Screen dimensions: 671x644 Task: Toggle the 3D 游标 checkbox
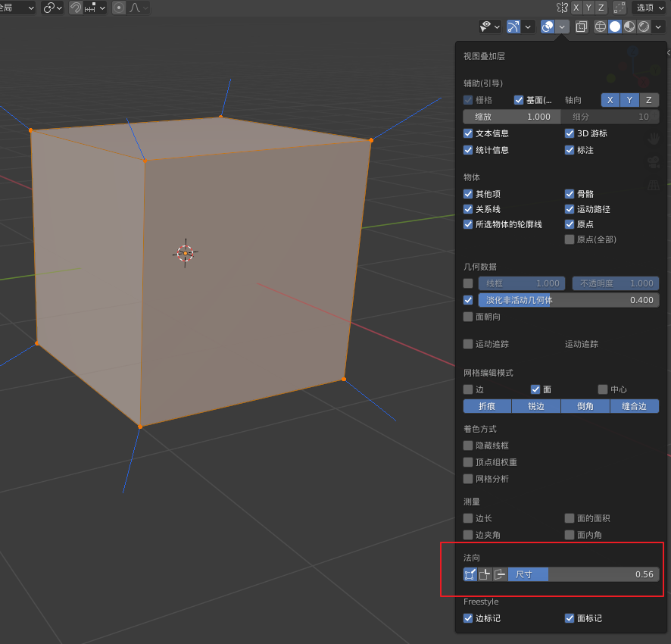tap(570, 133)
